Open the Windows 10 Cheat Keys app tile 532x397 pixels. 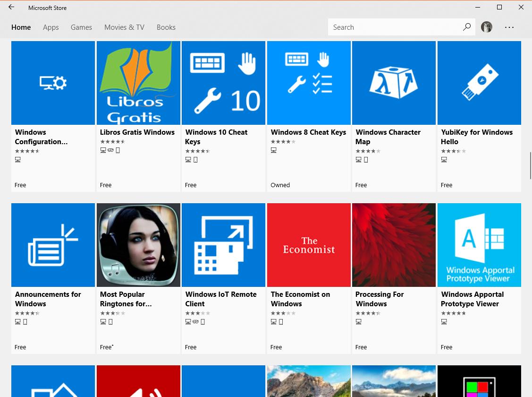223,83
